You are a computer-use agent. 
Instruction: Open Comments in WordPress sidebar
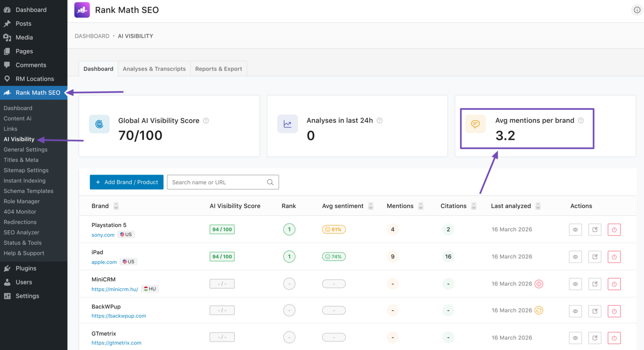click(x=34, y=65)
